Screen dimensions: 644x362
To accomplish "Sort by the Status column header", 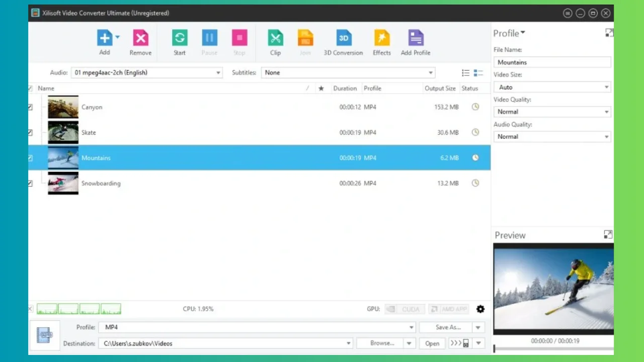I will [470, 88].
